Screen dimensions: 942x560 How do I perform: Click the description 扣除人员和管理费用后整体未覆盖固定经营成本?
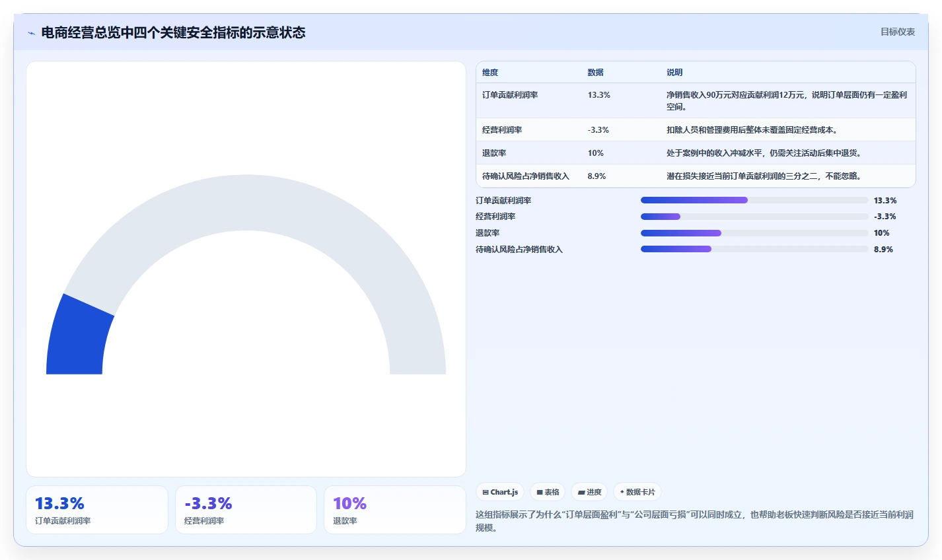[752, 130]
